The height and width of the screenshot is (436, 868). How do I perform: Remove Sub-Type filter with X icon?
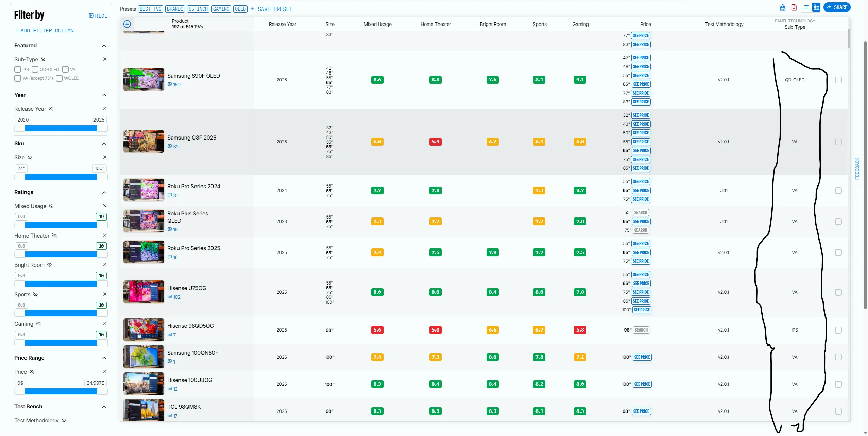(x=105, y=59)
